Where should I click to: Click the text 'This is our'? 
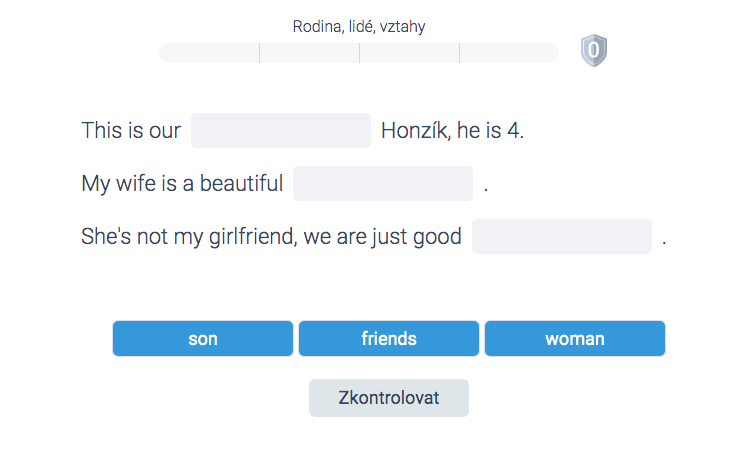point(131,130)
